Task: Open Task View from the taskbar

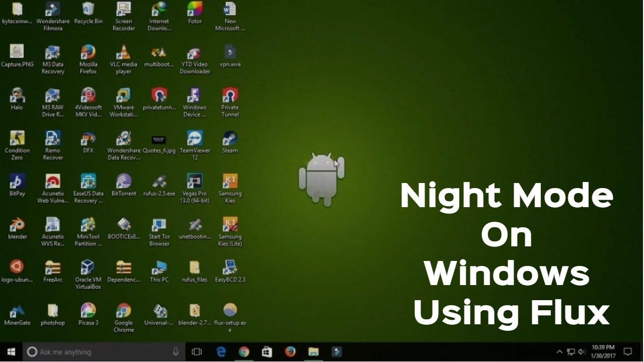Action: (197, 352)
